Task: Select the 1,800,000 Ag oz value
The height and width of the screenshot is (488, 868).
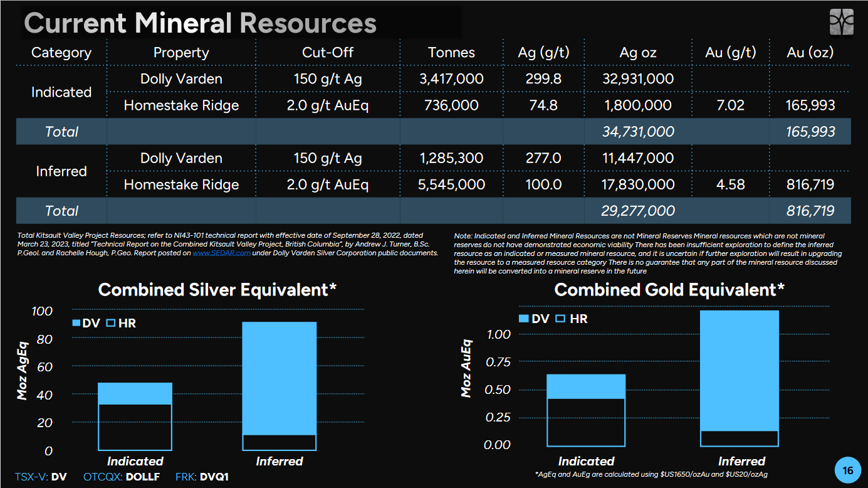Action: point(638,105)
